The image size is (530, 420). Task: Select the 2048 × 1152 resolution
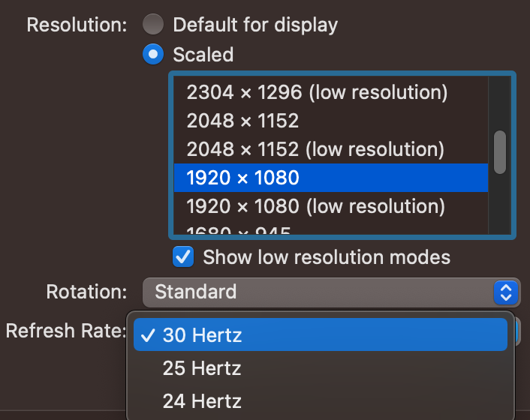point(243,121)
